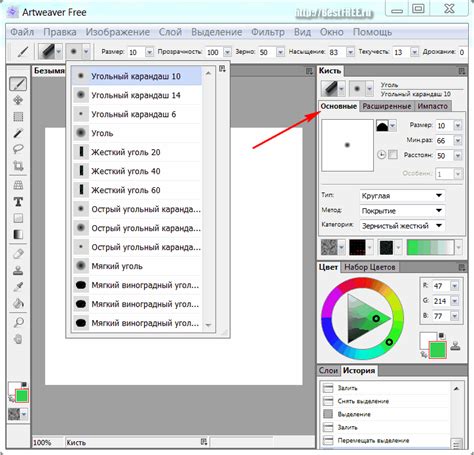
Task: Click foreground color swatch in toolbox
Action: 22,396
